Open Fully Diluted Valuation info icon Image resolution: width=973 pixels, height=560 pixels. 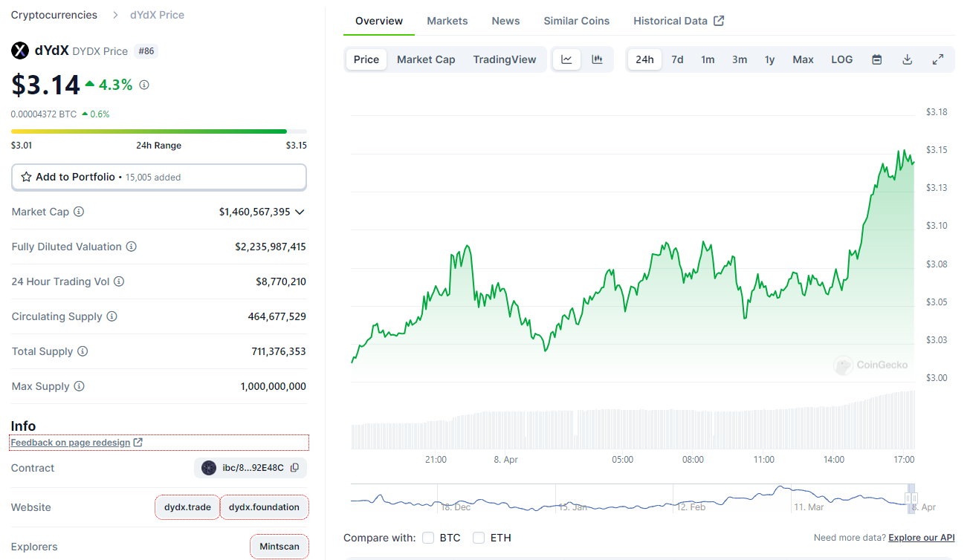tap(132, 247)
